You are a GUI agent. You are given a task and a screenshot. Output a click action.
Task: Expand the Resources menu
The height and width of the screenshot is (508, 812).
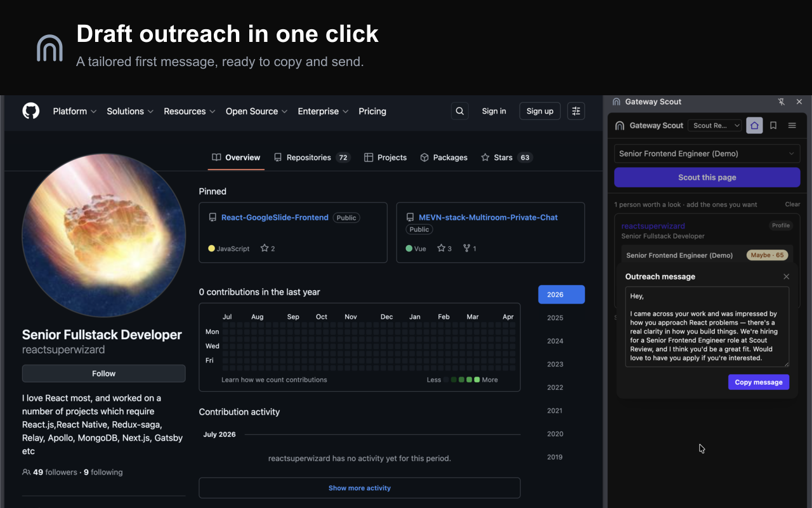click(190, 111)
